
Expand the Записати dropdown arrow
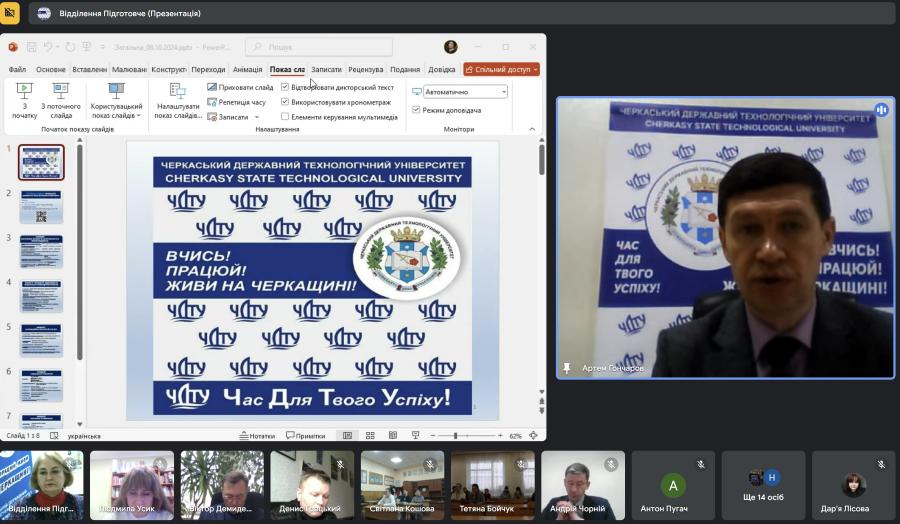pos(257,117)
